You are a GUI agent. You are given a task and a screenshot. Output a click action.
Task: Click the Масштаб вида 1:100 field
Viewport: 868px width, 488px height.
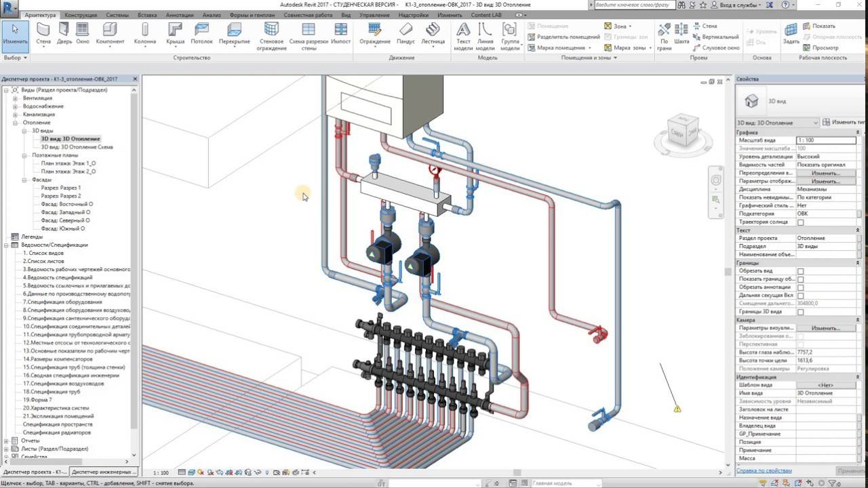coord(825,140)
